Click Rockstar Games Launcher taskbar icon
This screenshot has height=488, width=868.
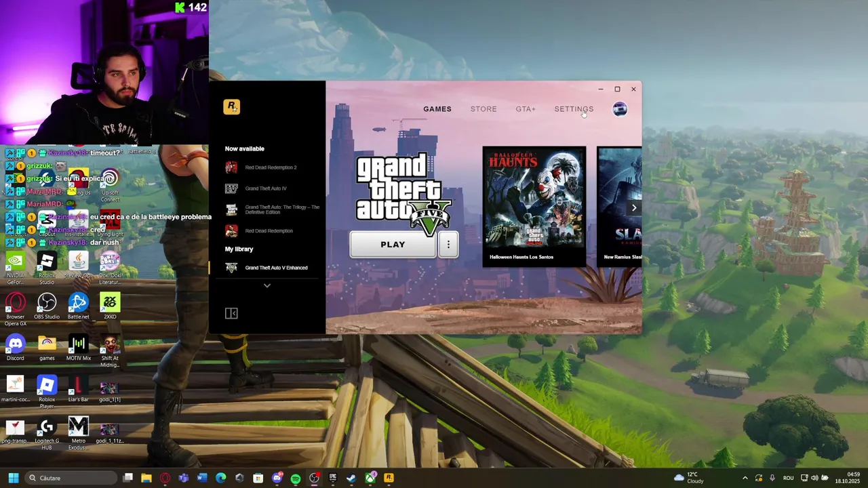coord(389,478)
